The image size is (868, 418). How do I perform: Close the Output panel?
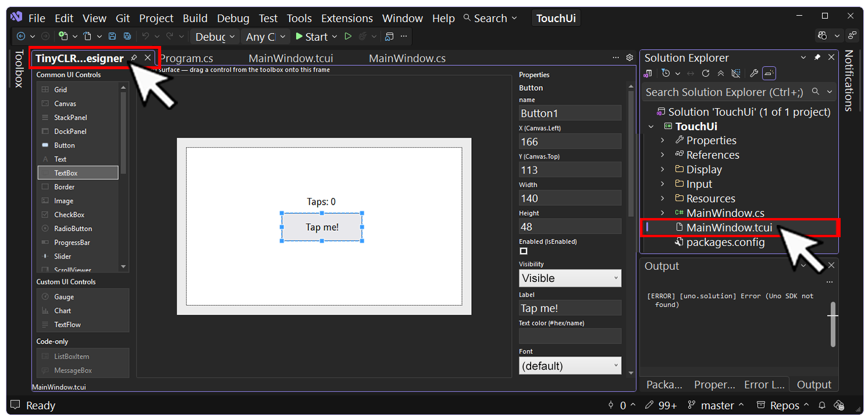831,265
